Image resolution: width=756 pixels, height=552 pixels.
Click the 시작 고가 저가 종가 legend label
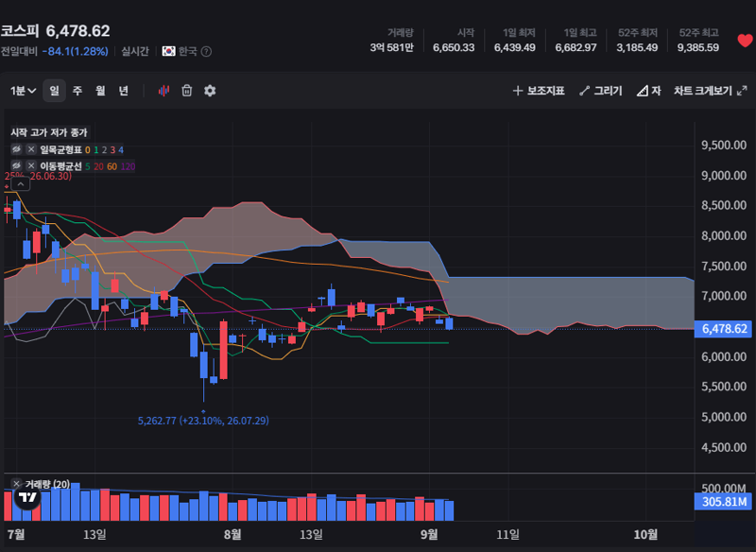(x=49, y=132)
